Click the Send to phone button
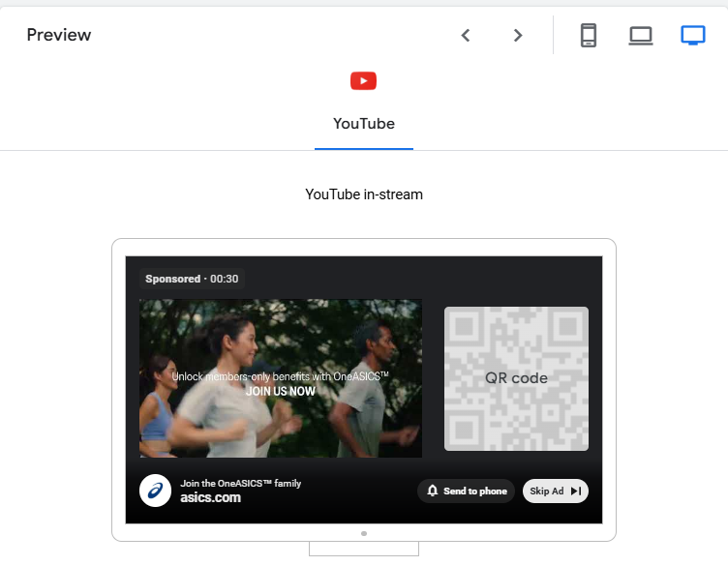This screenshot has width=728, height=566. pyautogui.click(x=467, y=491)
